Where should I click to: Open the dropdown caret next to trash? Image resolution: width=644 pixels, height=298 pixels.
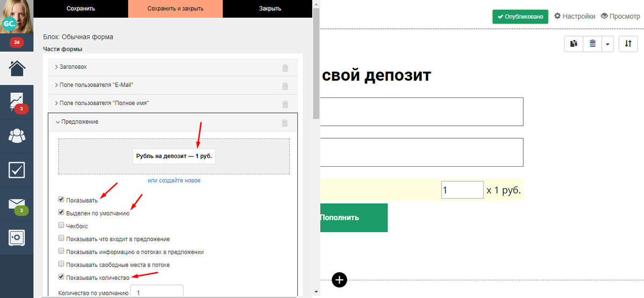(x=608, y=44)
